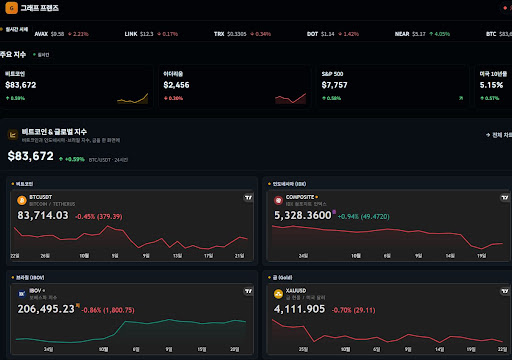Open TradingView logo on BTCUSDT chart

click(x=248, y=198)
